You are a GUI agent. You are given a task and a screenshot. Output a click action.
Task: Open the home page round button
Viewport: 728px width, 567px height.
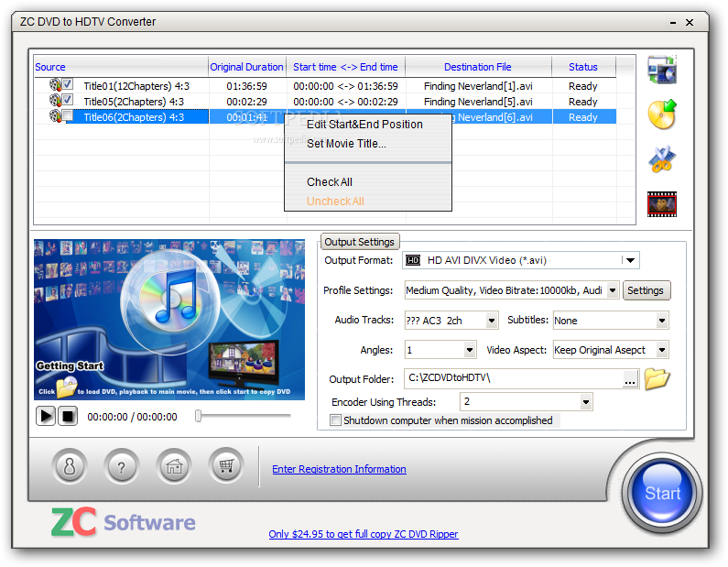tap(174, 466)
